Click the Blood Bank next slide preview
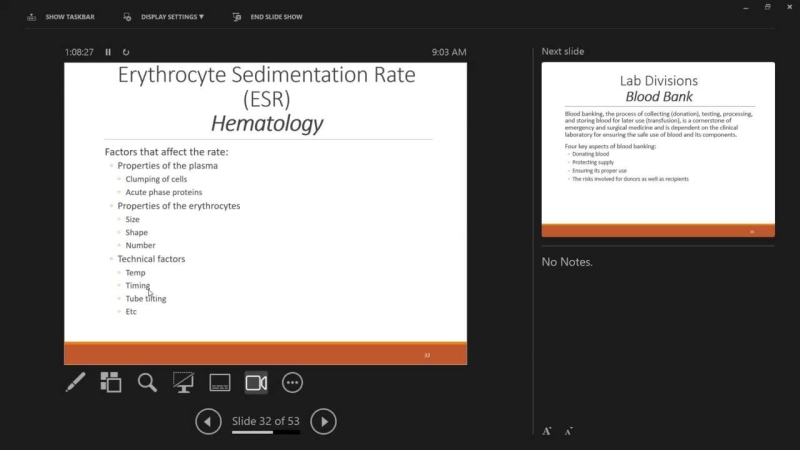800x450 pixels. point(658,149)
